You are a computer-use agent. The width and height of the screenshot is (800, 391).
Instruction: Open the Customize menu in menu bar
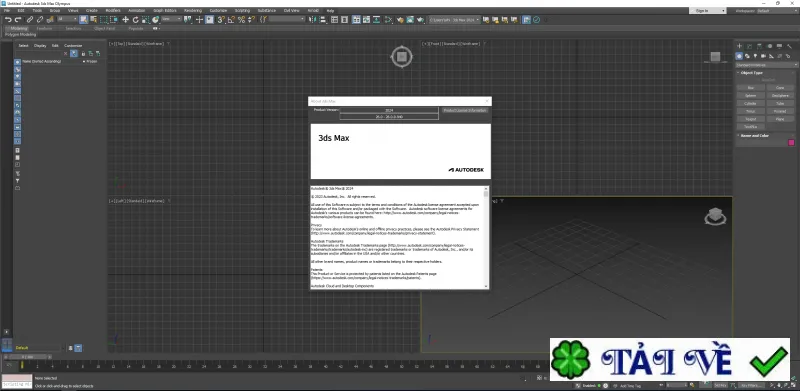(x=218, y=10)
